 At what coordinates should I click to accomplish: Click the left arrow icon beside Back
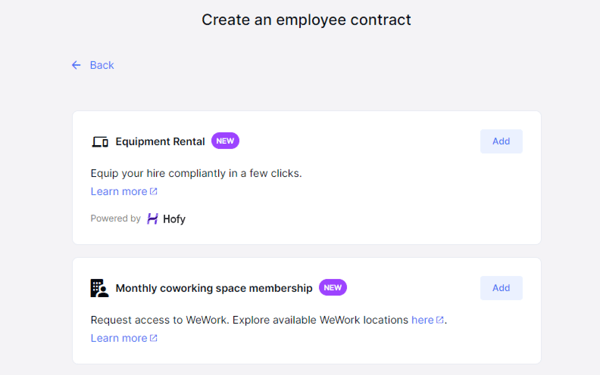(x=76, y=65)
